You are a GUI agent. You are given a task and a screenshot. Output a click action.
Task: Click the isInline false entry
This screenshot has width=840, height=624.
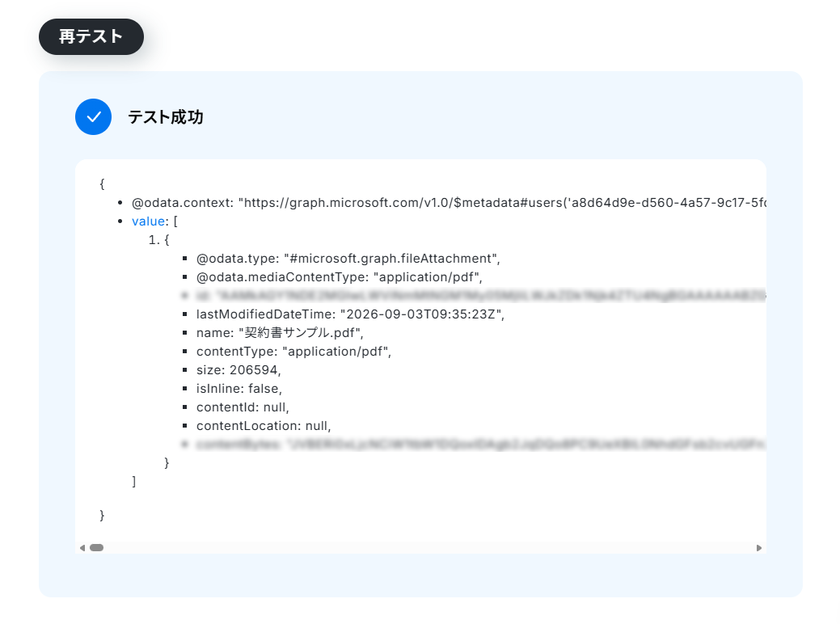click(239, 389)
